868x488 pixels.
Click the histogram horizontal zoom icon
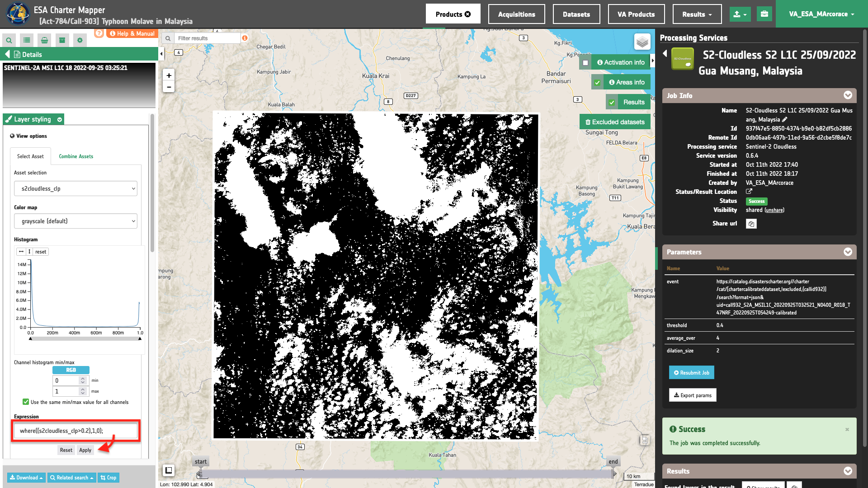(x=21, y=252)
